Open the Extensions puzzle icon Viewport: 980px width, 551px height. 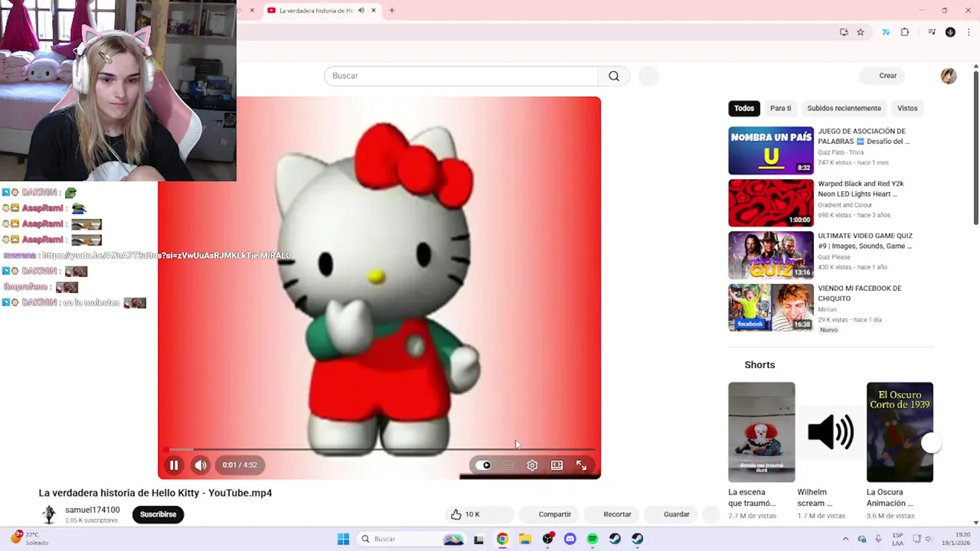tap(905, 32)
